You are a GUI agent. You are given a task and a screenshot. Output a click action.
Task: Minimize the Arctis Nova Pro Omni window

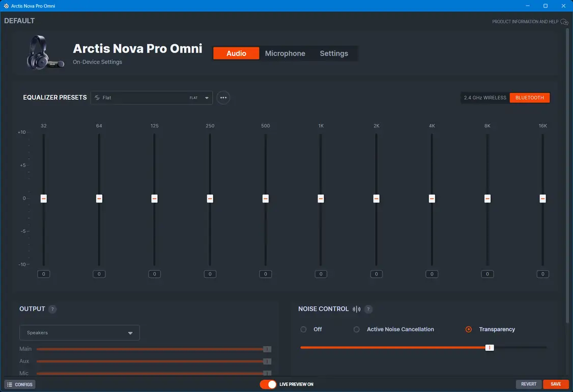528,6
